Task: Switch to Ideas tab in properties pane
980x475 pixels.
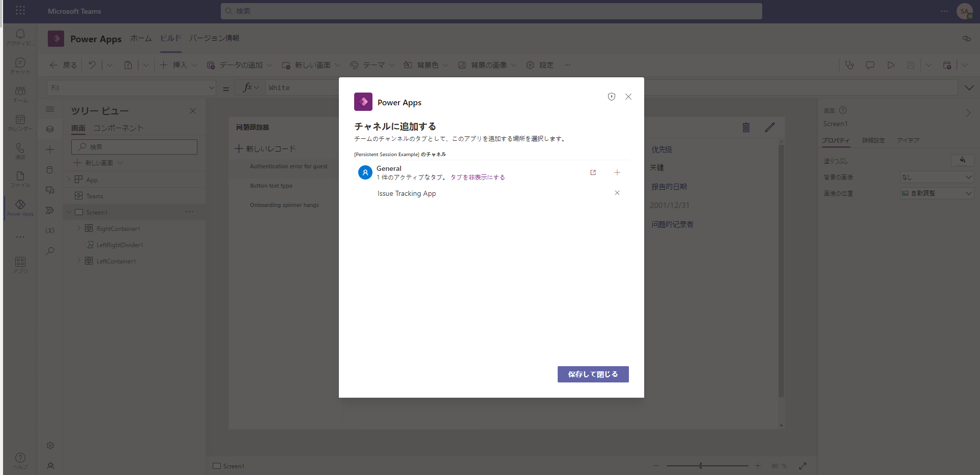Action: [908, 140]
